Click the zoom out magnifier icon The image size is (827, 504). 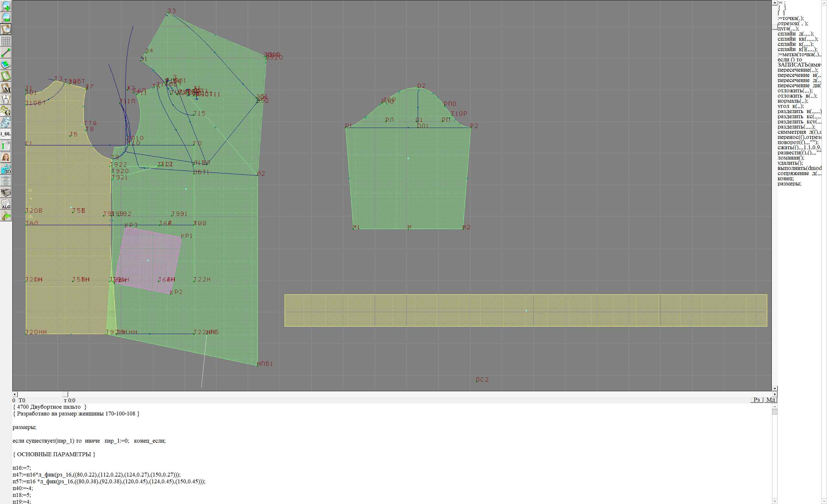tap(6, 17)
